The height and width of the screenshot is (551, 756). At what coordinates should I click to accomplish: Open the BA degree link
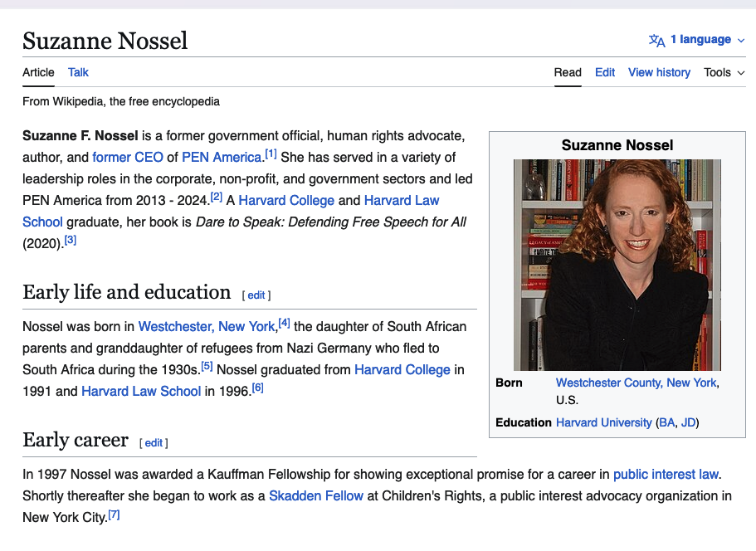pos(667,422)
